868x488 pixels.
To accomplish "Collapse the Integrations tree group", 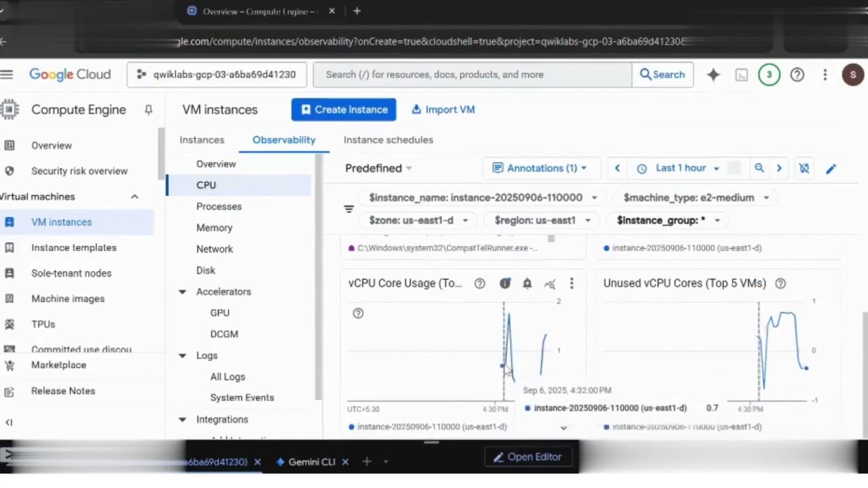I will 182,420.
